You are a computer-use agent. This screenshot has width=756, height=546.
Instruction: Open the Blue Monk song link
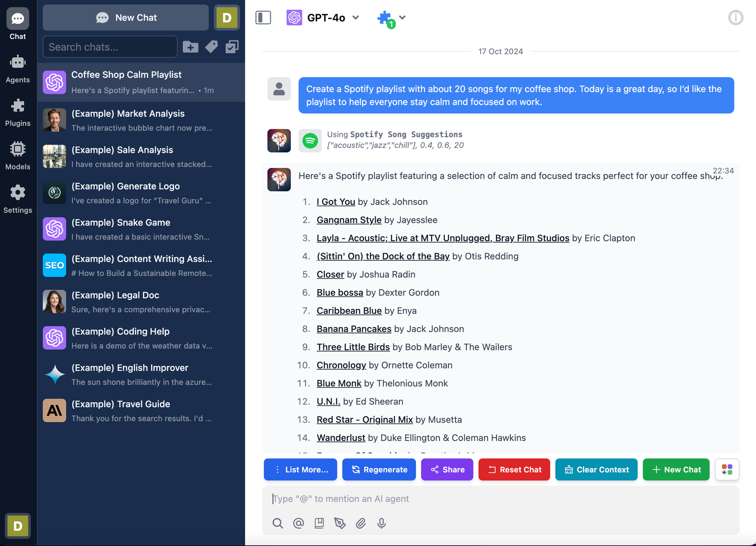tap(339, 383)
